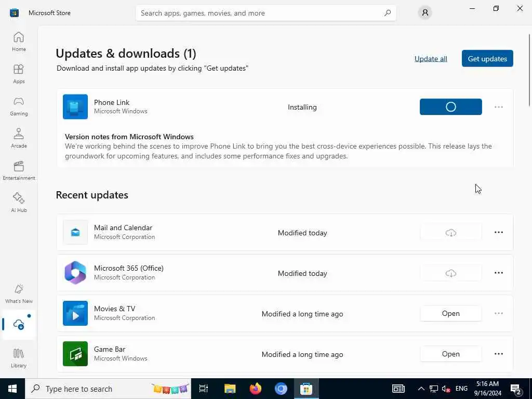
Task: Open the notification center icon
Action: pyautogui.click(x=516, y=389)
